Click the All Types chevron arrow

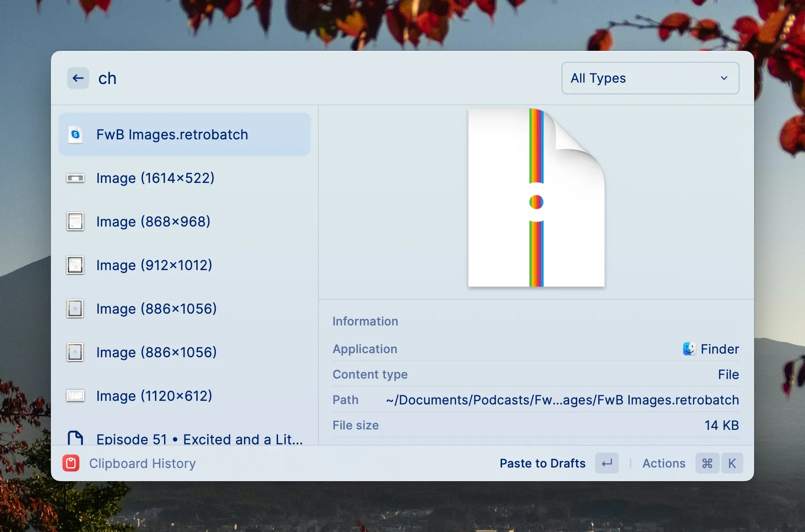click(724, 78)
